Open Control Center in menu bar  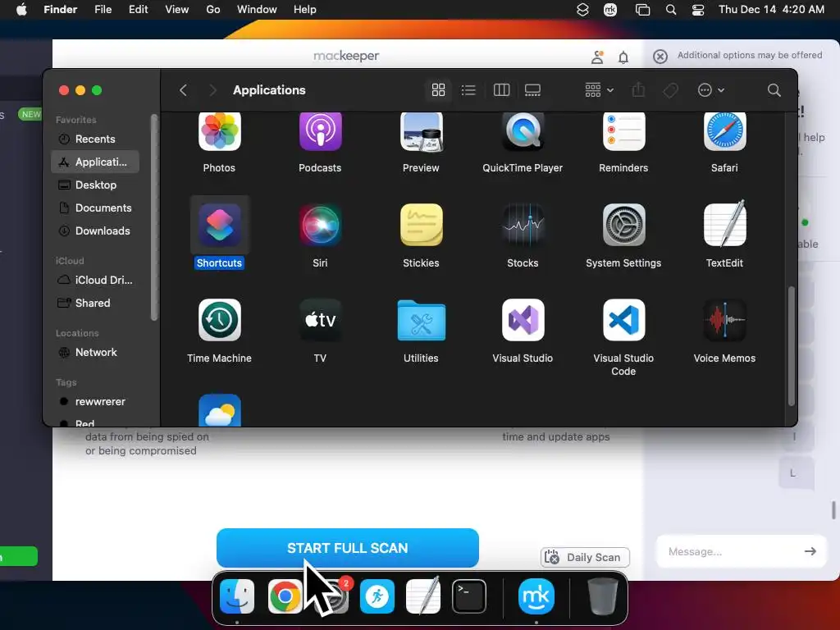(x=698, y=10)
